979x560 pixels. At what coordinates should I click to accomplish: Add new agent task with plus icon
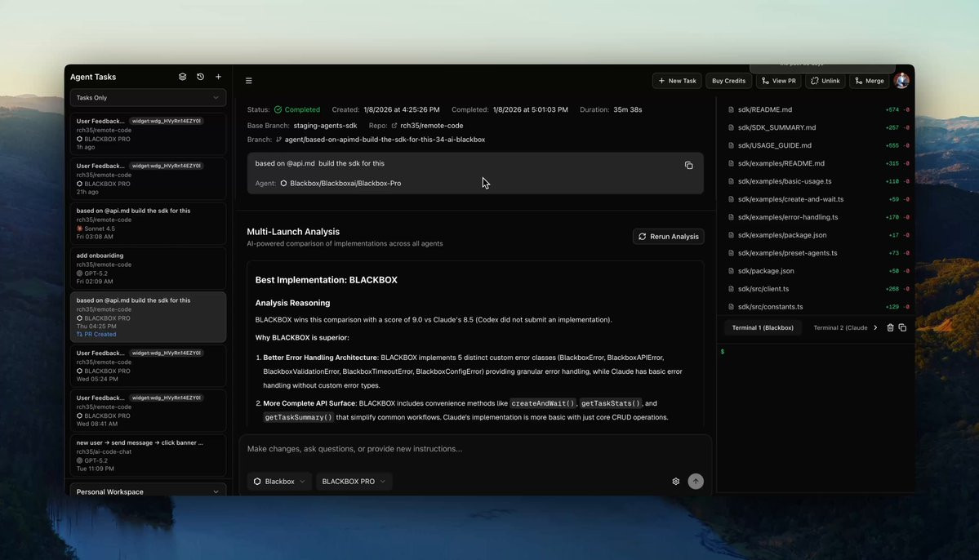click(x=219, y=77)
